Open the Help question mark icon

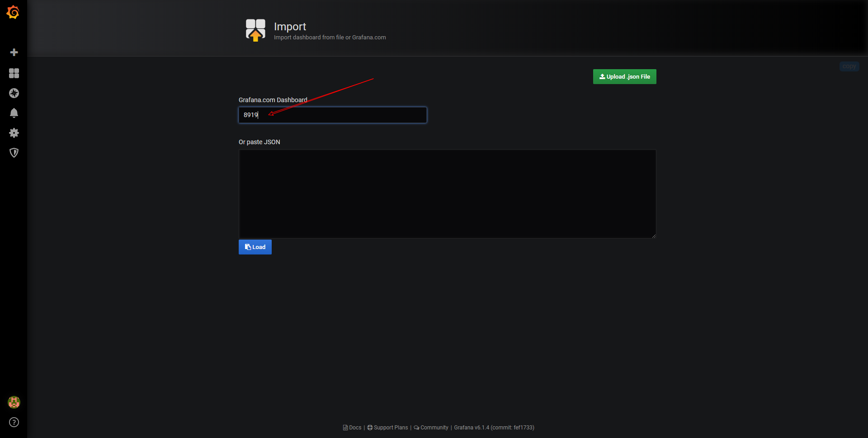coord(14,422)
